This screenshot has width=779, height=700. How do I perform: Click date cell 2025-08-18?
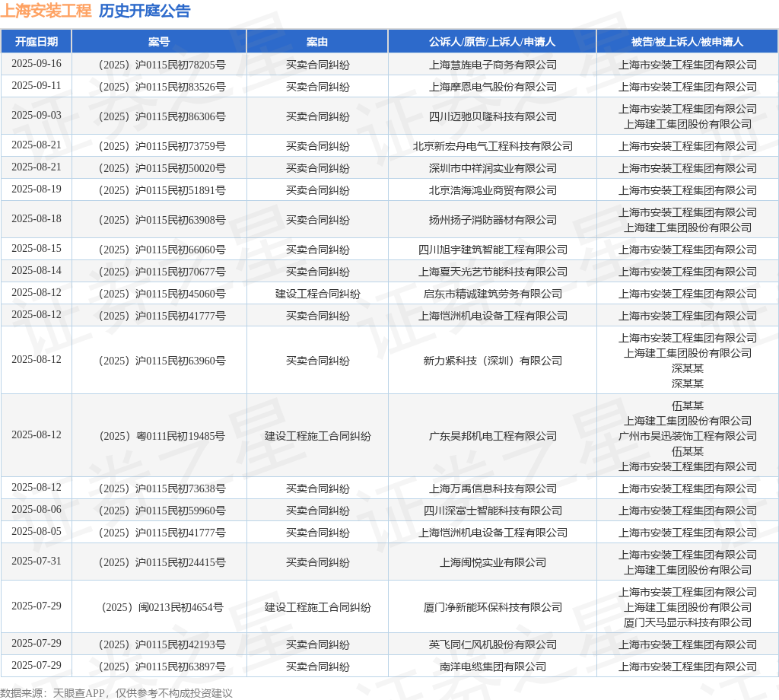coord(37,218)
